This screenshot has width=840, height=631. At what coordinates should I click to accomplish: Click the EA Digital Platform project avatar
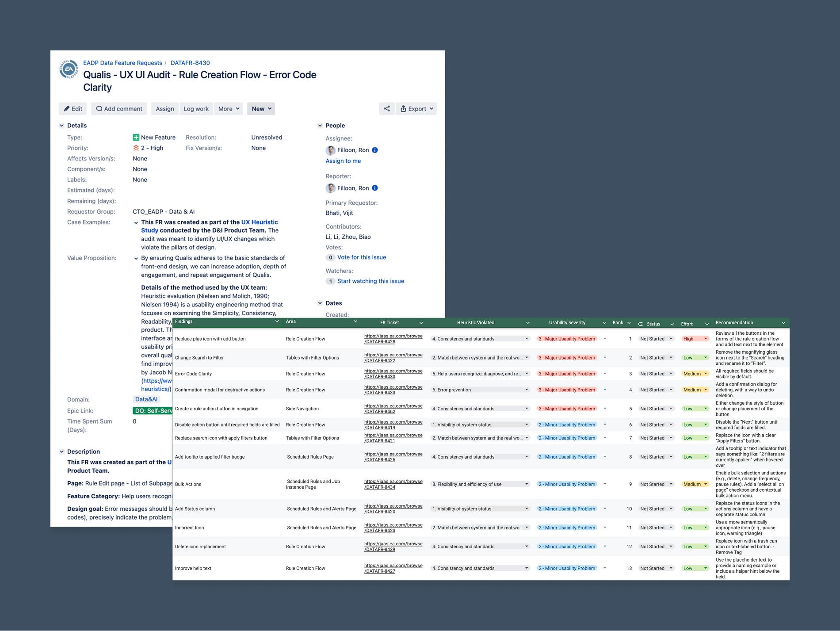coord(69,69)
